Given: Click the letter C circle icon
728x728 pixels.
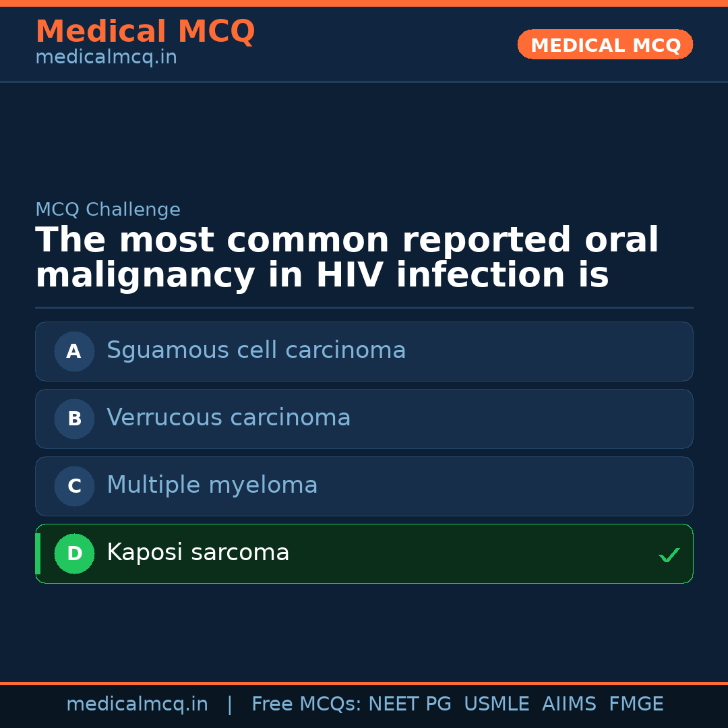Looking at the screenshot, I should tap(74, 486).
